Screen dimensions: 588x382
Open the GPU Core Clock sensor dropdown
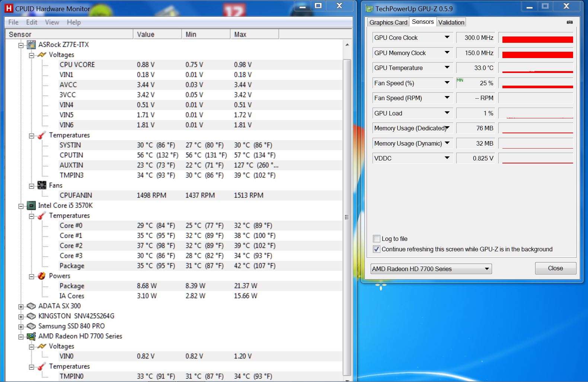coord(447,37)
